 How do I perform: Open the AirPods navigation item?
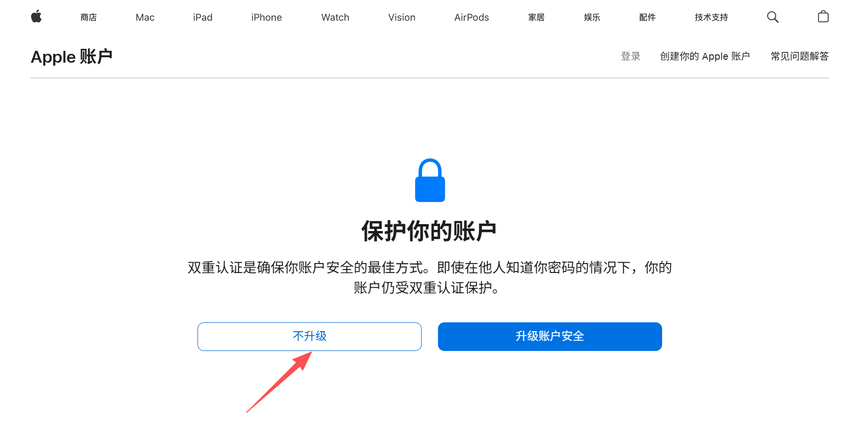(x=472, y=17)
